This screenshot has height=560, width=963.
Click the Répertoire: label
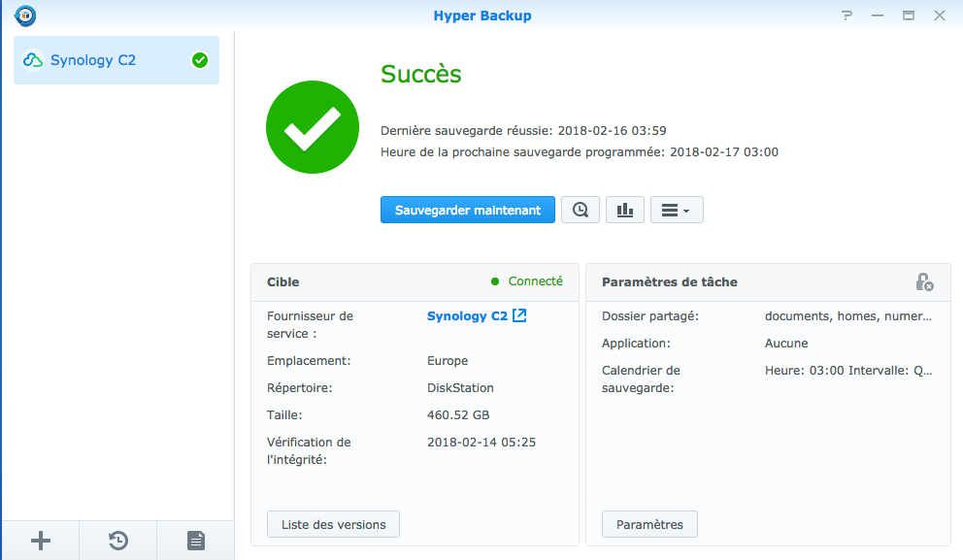pyautogui.click(x=299, y=388)
